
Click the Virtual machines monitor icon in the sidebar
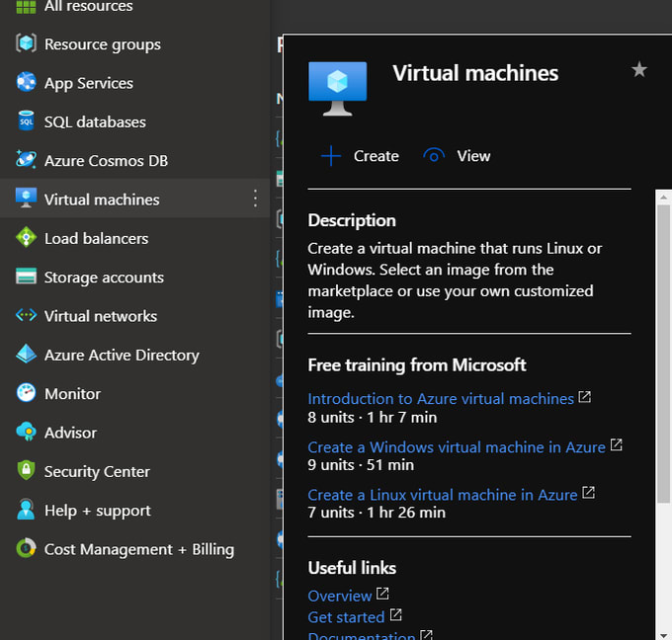point(26,198)
